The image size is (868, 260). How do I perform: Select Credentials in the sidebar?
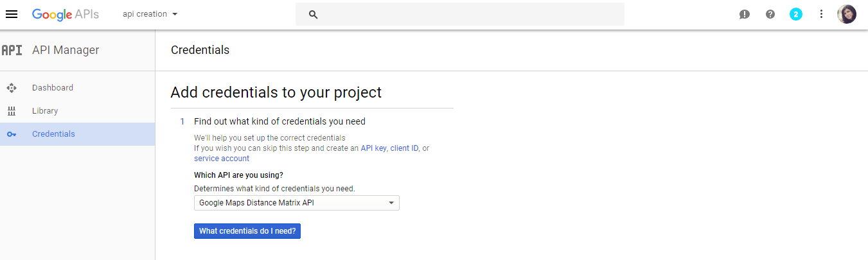click(77, 134)
